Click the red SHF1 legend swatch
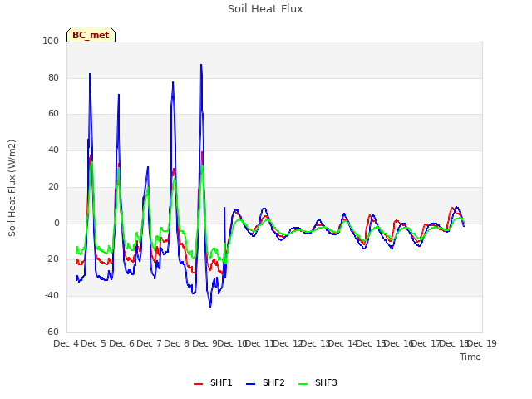 (x=198, y=384)
